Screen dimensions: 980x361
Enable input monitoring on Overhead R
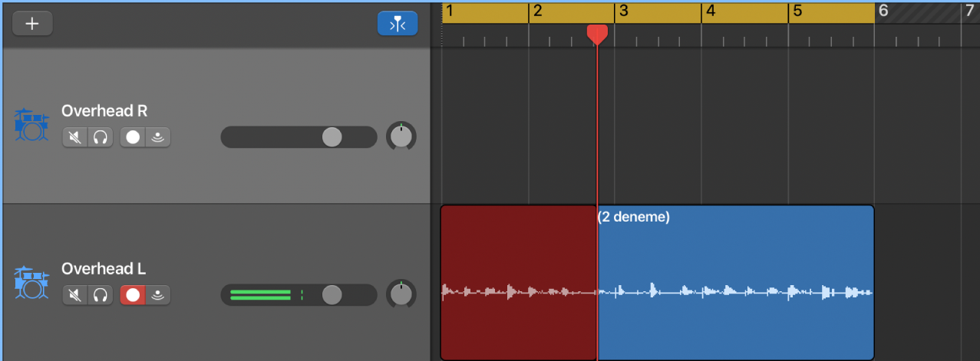point(157,137)
